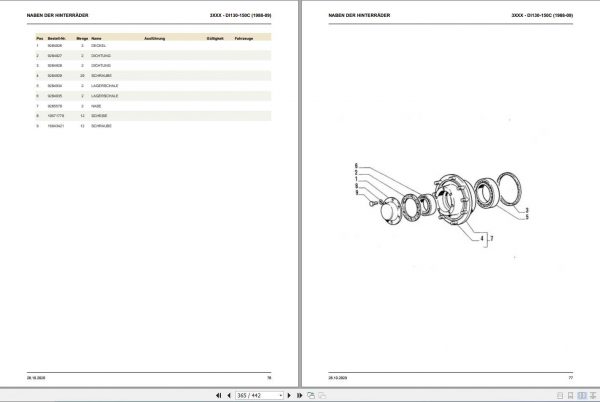The image size is (600, 402).
Task: Click the model code header on left page
Action: (x=240, y=15)
